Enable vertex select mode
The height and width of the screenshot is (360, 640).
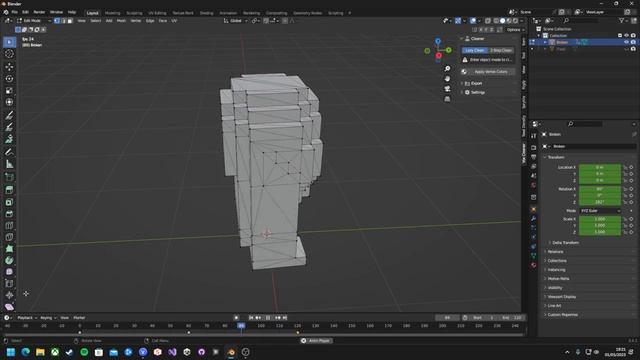click(x=57, y=20)
